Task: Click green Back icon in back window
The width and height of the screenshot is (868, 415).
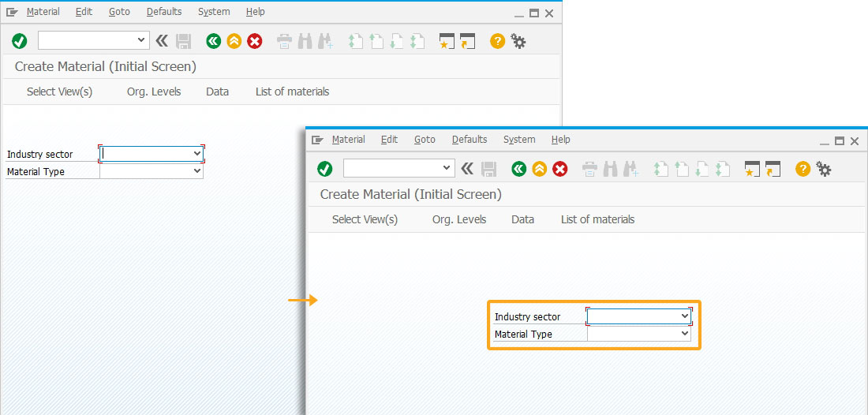Action: click(214, 41)
